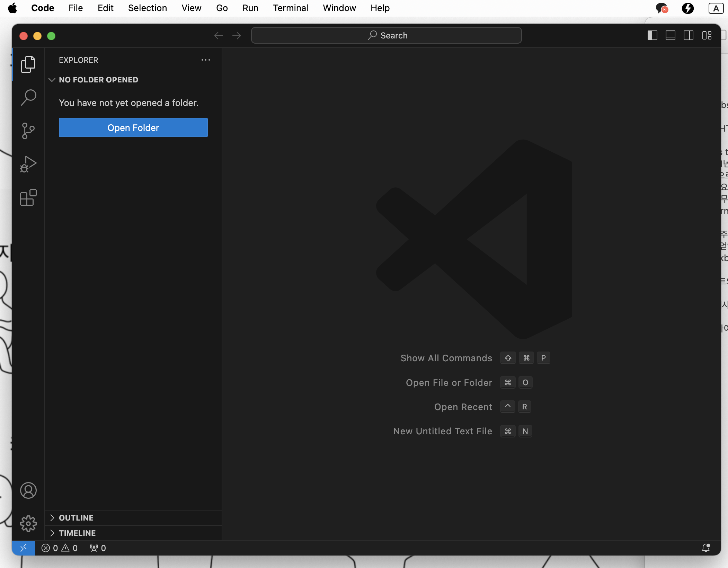
Task: Open the Go menu
Action: 222,8
